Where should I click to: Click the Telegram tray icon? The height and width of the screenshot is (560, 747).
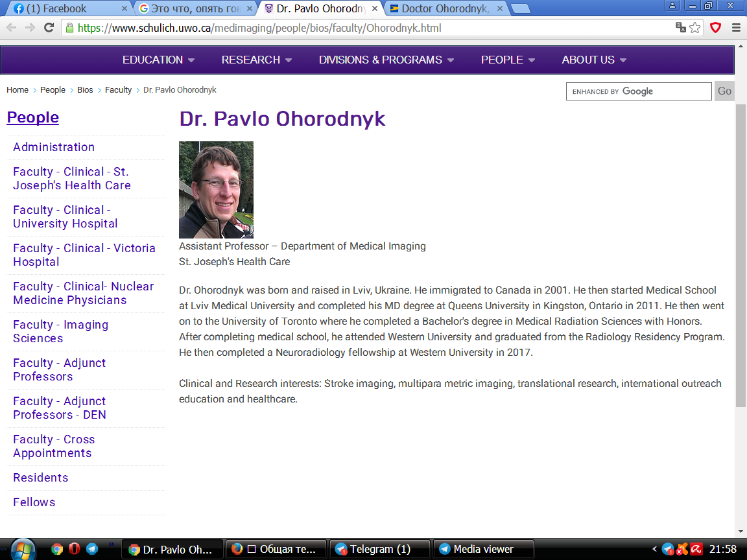668,549
